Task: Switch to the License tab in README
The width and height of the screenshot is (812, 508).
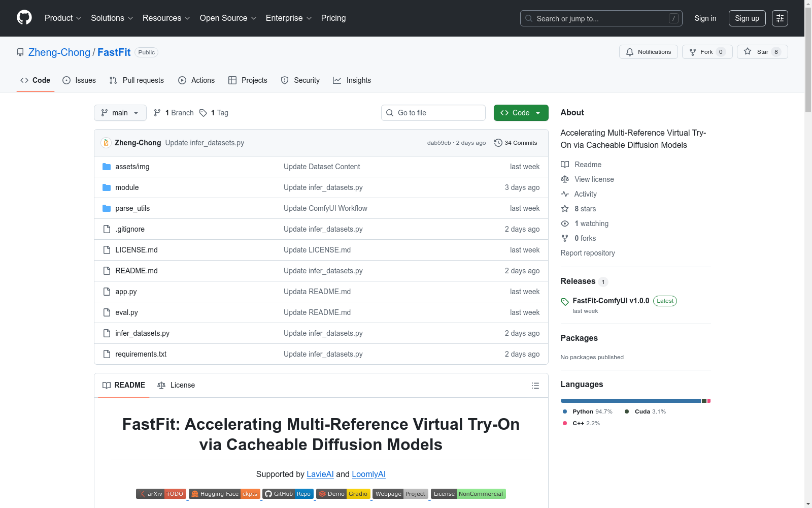Action: point(176,385)
